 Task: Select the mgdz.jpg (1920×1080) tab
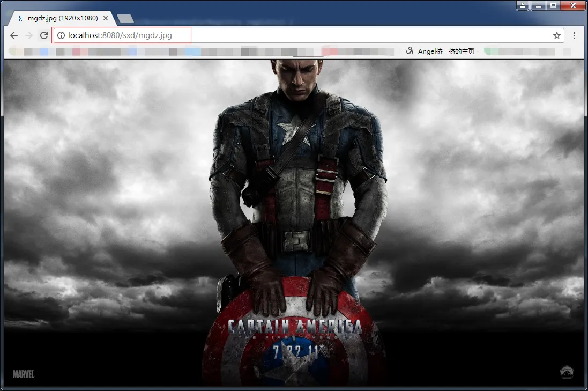(x=62, y=18)
